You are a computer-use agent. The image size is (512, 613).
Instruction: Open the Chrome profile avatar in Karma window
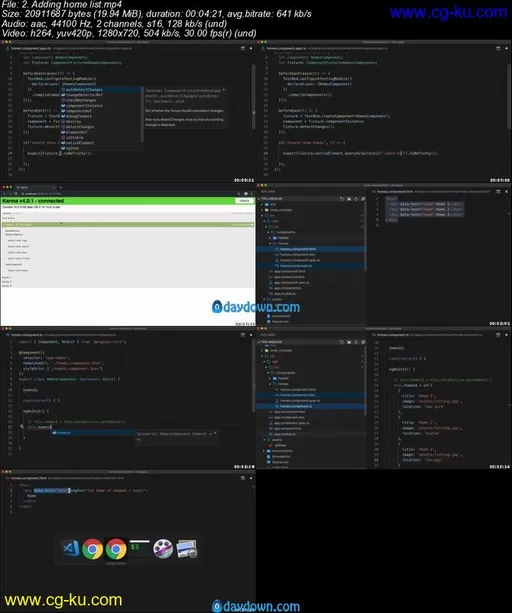tap(246, 194)
